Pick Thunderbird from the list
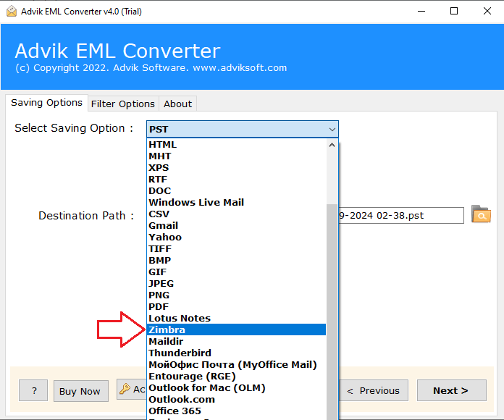Viewport: 504px width, 420px height. (x=237, y=353)
